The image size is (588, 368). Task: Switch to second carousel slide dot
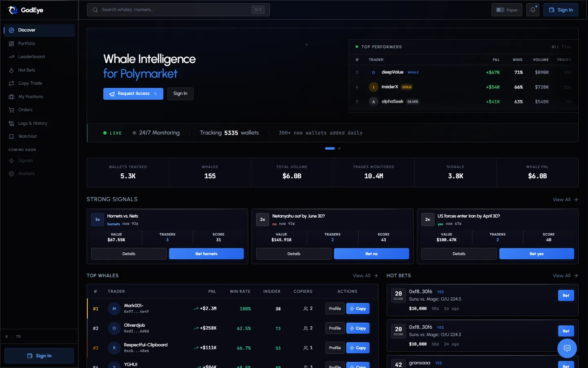pyautogui.click(x=339, y=148)
